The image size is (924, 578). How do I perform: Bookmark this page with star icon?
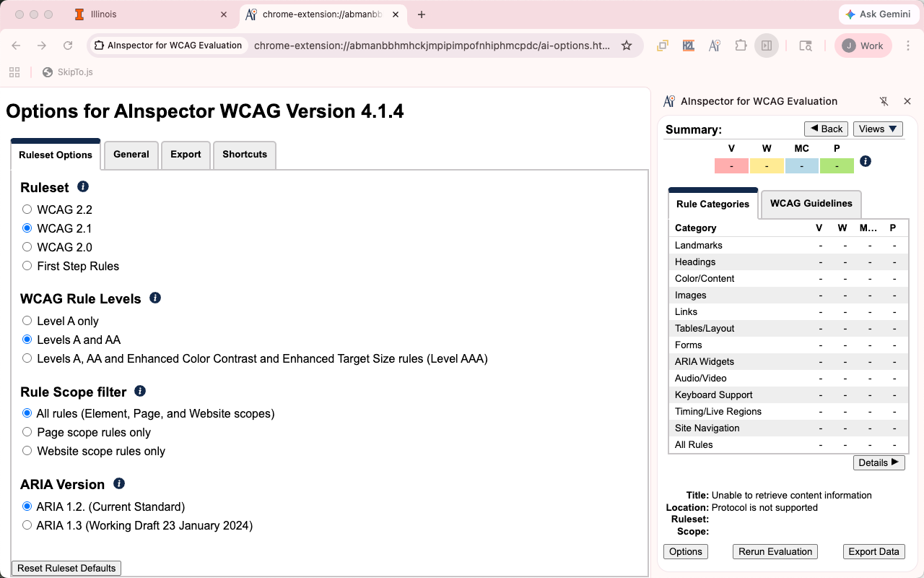pyautogui.click(x=627, y=46)
